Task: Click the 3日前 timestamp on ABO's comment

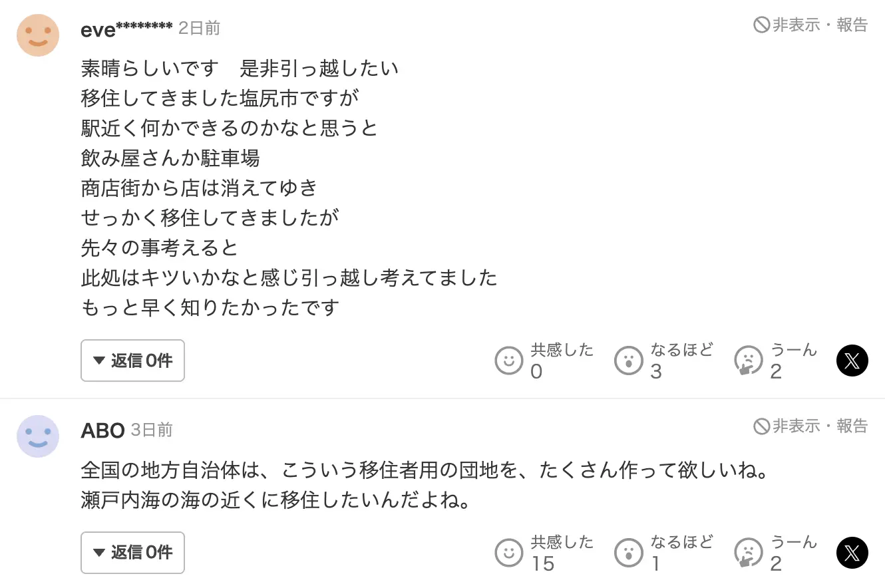Action: click(152, 430)
